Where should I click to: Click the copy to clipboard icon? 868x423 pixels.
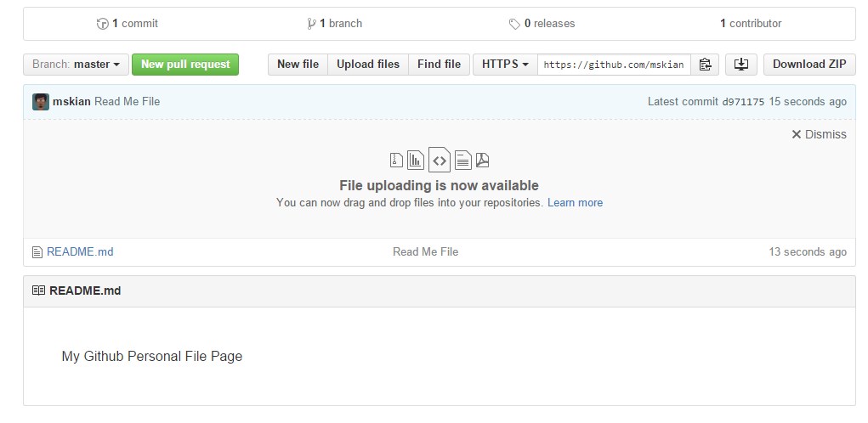click(x=705, y=65)
